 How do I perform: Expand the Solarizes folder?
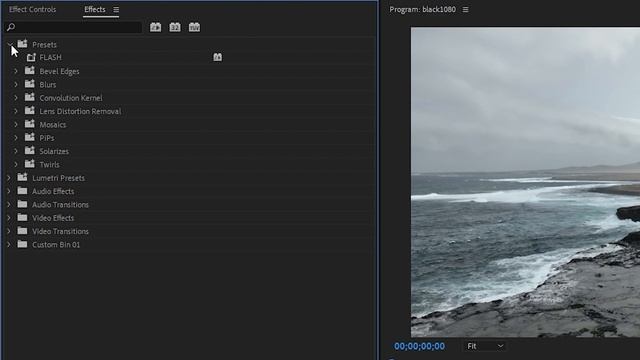(16, 151)
